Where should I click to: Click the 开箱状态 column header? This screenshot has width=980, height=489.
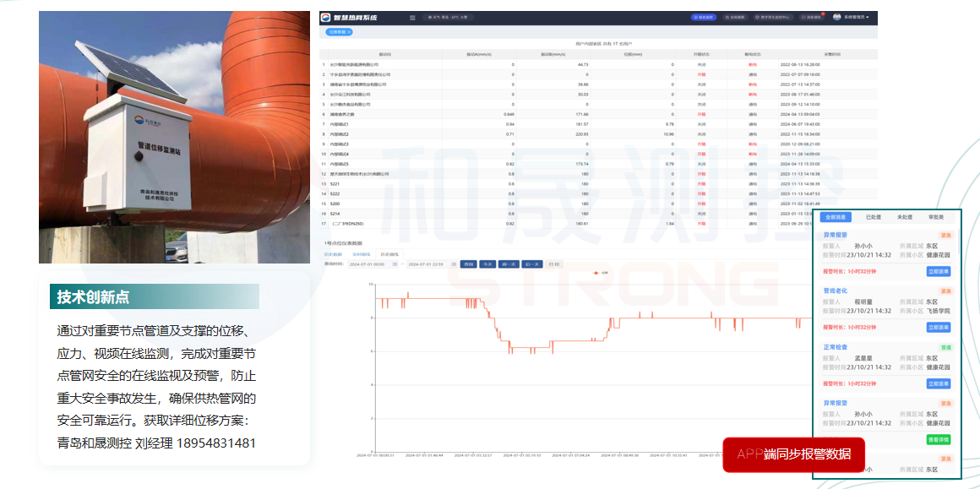701,54
